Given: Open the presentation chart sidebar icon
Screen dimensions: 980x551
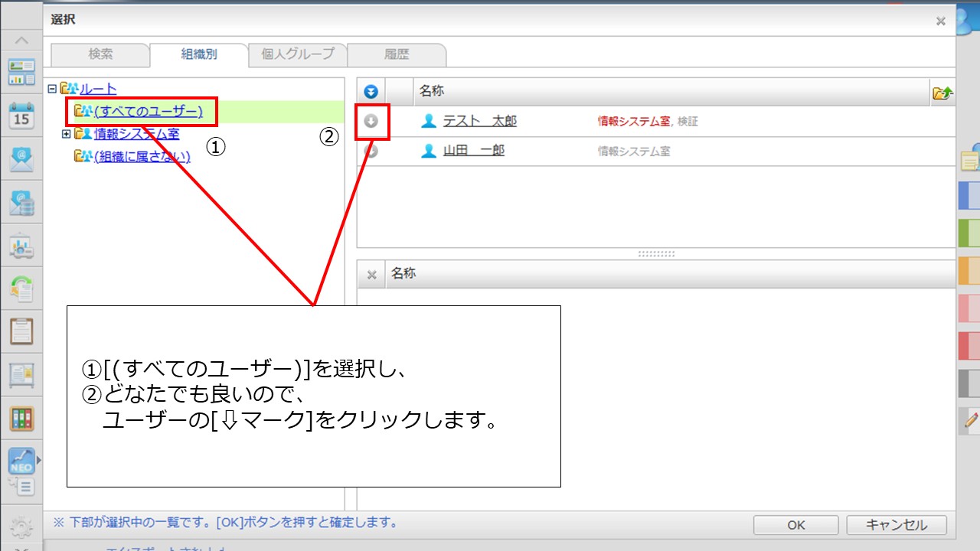Looking at the screenshot, I should [x=21, y=246].
